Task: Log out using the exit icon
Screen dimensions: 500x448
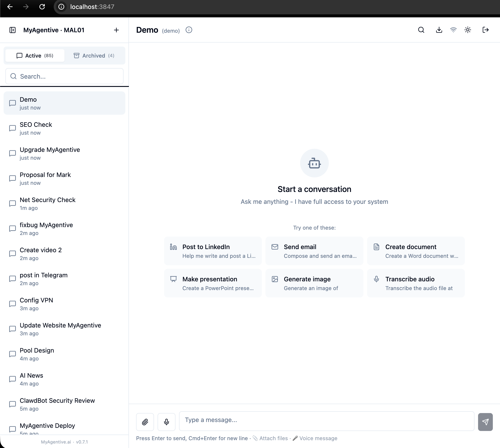Action: coord(485,30)
